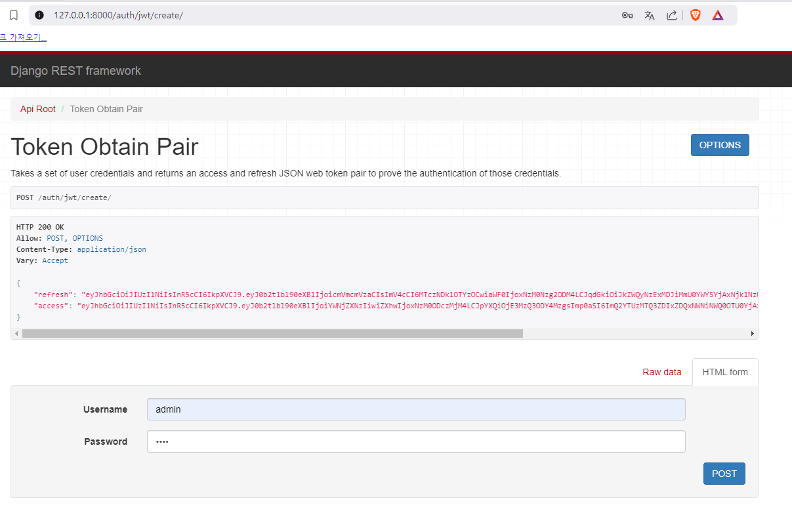Click the share page icon

click(671, 15)
